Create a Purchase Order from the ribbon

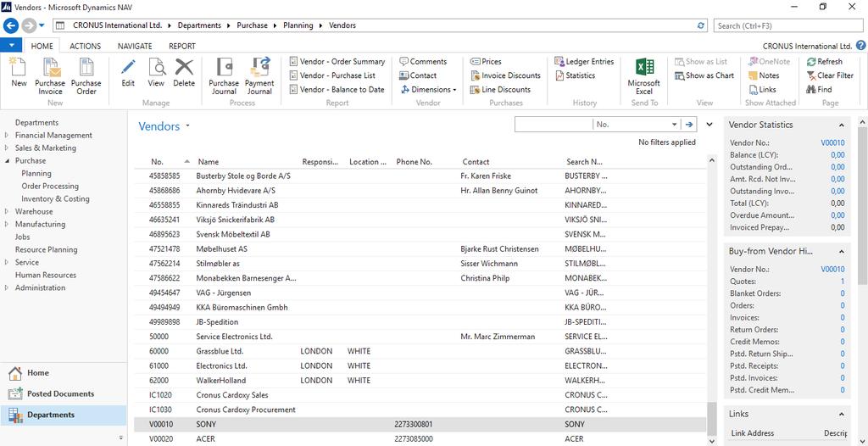coord(86,76)
